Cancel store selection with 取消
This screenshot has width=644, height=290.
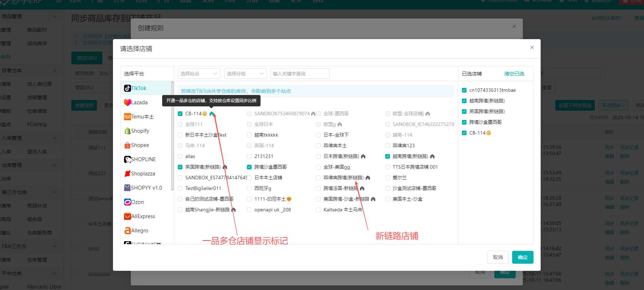click(x=498, y=257)
